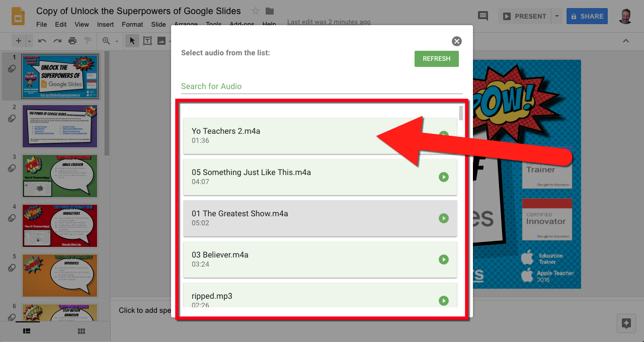Close the audio selection dialog

click(x=457, y=41)
